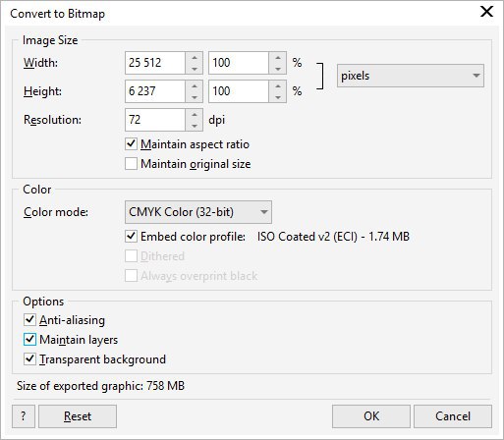Viewport: 504px width, 440px height.
Task: Toggle Embed color profile checkbox
Action: point(131,237)
